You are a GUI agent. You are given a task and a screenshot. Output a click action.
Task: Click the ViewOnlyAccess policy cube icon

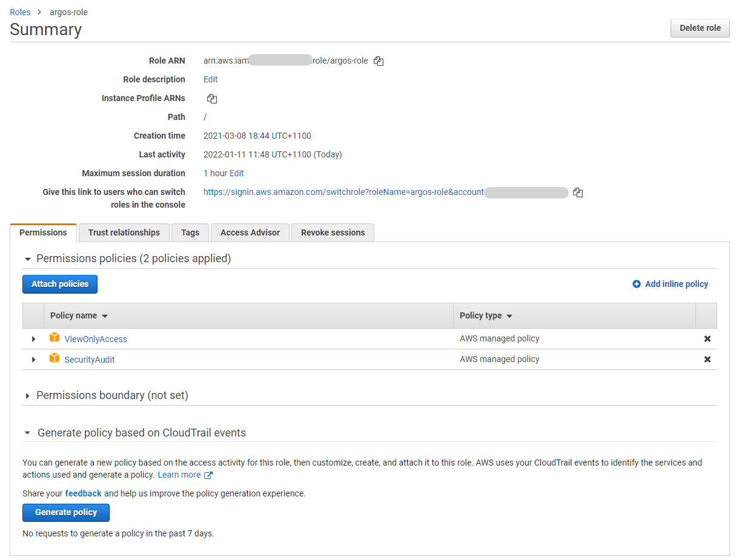coord(55,338)
